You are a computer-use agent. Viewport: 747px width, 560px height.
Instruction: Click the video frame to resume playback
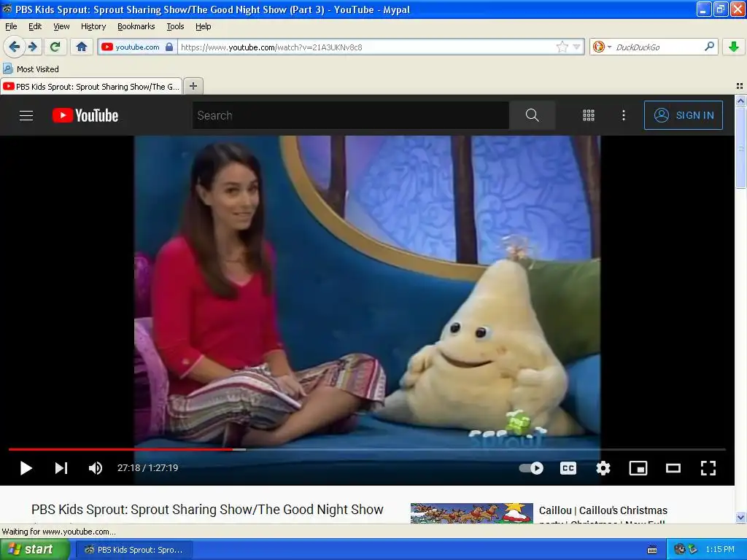tap(367, 290)
